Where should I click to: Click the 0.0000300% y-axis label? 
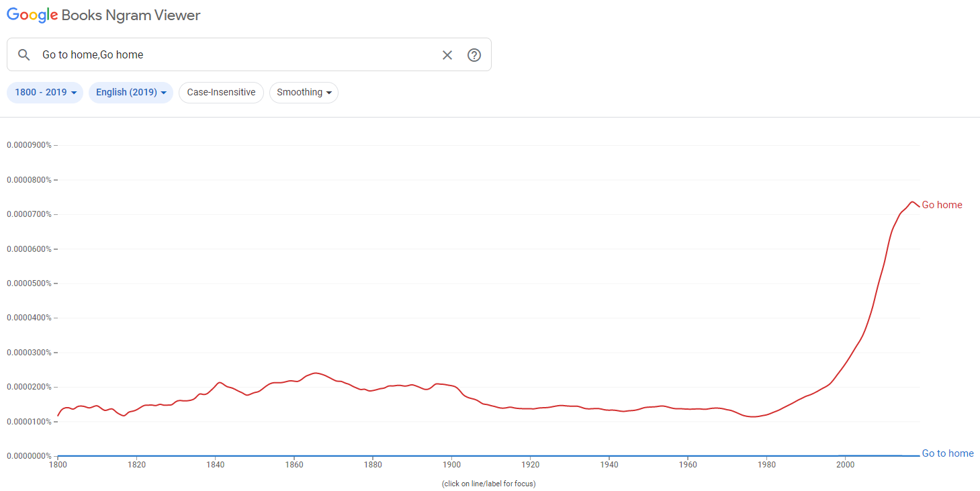point(29,353)
